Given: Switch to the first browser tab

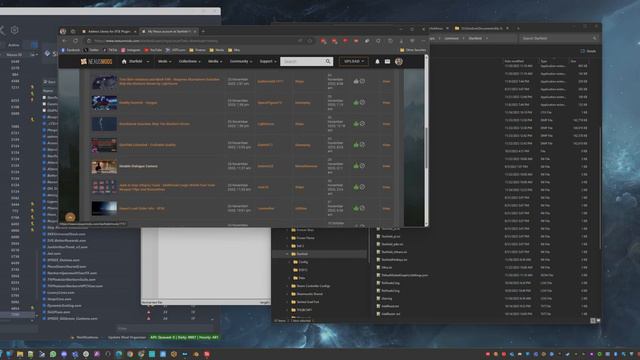Looking at the screenshot, I should tap(109, 31).
